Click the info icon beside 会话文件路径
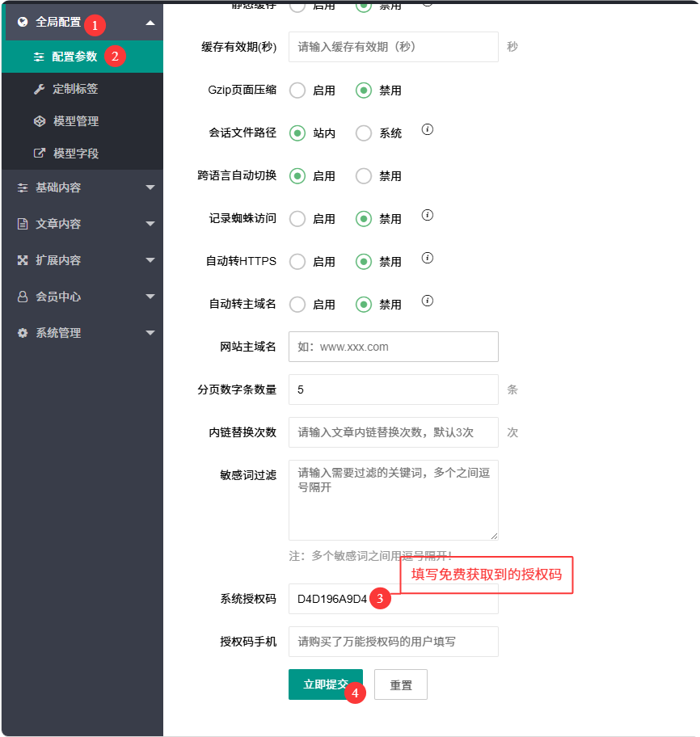Screen dimensions: 700x737 pos(428,130)
